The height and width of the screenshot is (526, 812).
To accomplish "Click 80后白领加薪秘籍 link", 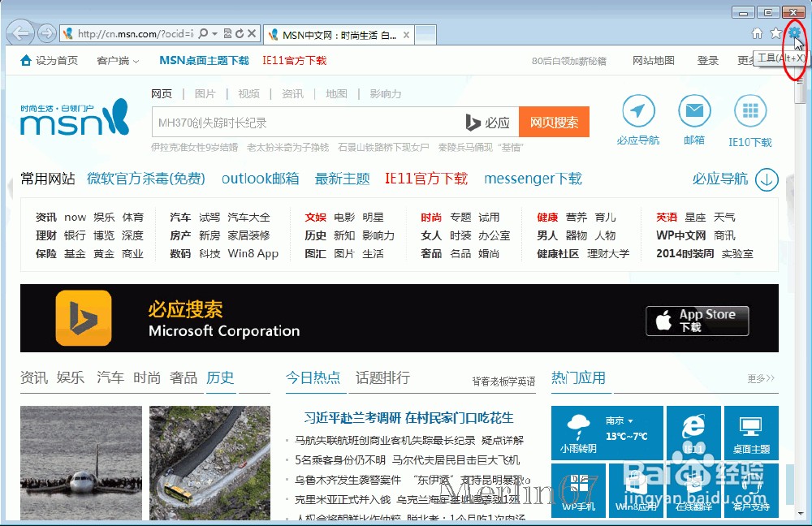I will pos(568,61).
